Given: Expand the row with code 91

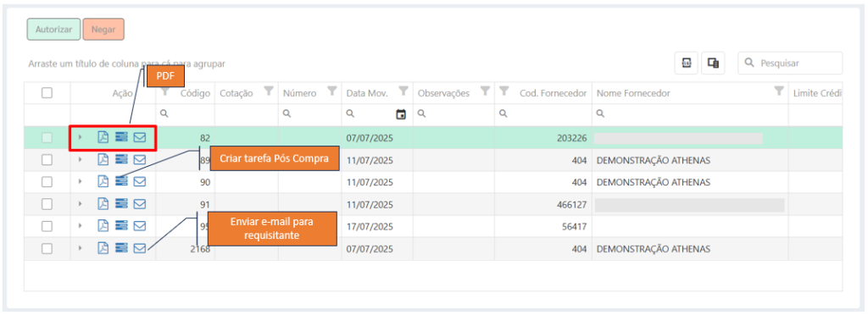Looking at the screenshot, I should 81,204.
